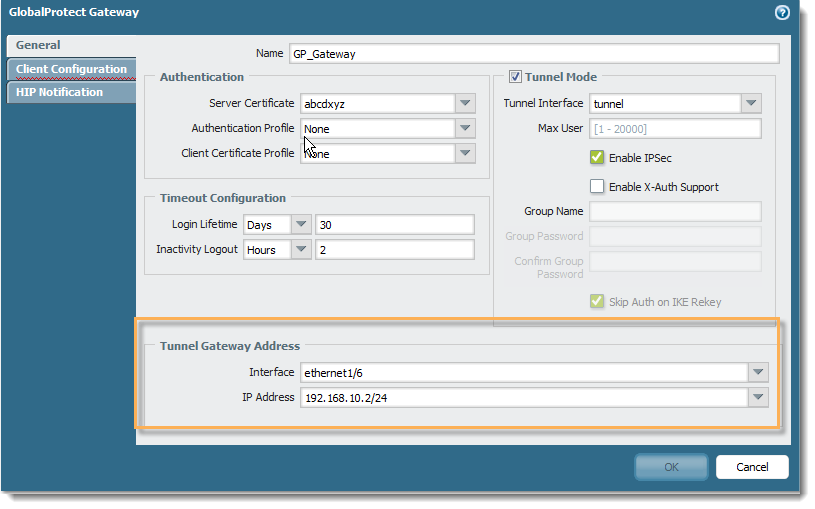Viewport: 815px width, 509px height.
Task: Select the ethernet1/6 interface field text
Action: (x=333, y=373)
